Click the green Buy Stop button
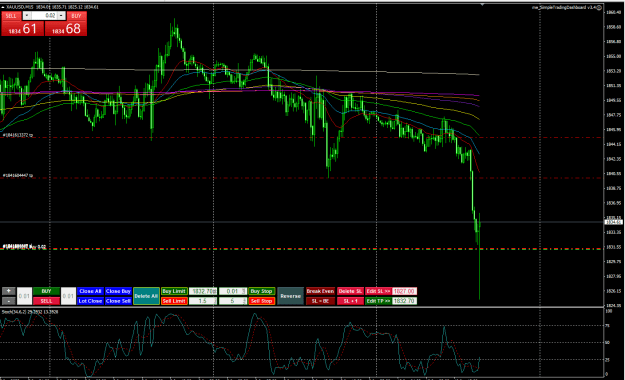Viewport: 625px width, 380px height. coord(261,291)
